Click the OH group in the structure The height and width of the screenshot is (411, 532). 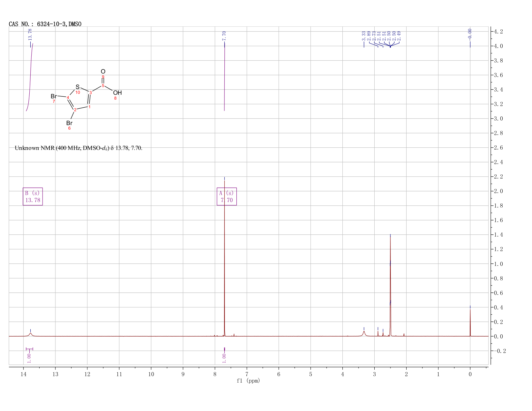click(117, 93)
